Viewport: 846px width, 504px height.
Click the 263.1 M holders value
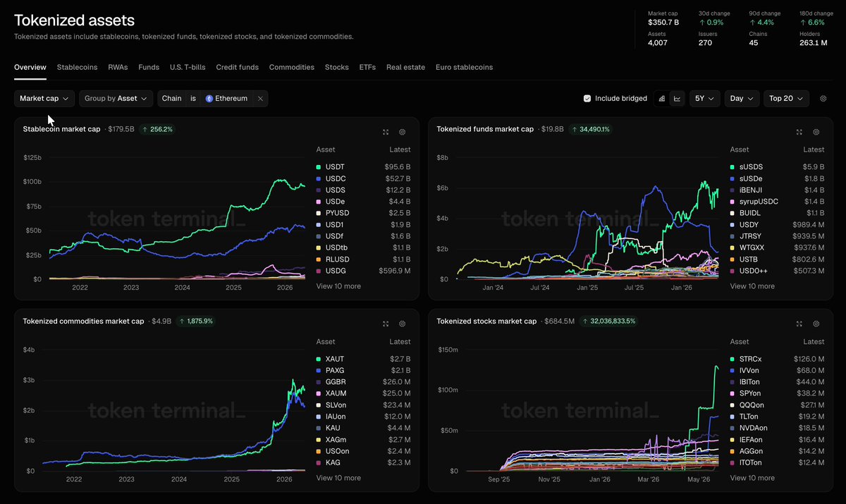(814, 43)
